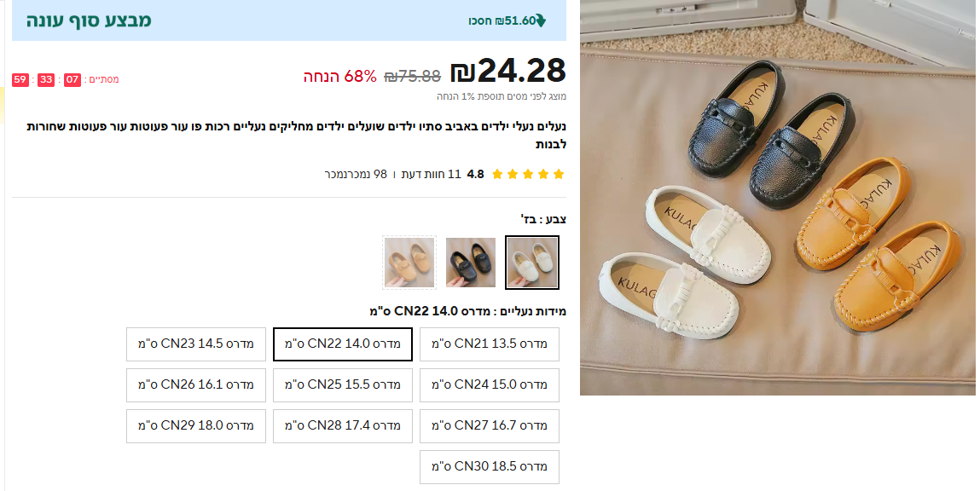Pick size CN29 18.0 cm
The image size is (980, 491).
click(196, 425)
